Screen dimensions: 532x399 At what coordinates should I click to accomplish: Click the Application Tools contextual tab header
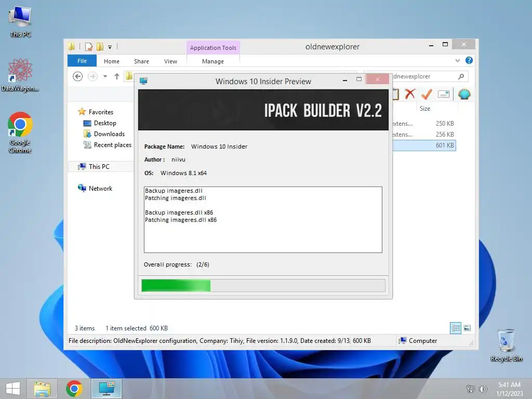coord(213,48)
